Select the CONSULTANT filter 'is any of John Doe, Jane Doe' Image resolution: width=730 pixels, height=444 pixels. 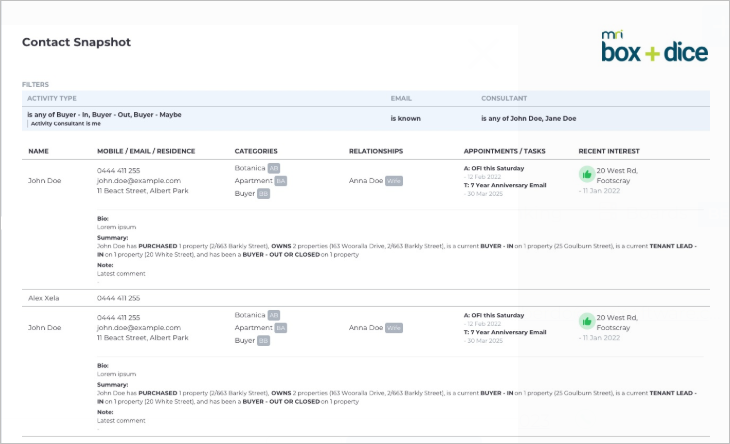click(528, 119)
